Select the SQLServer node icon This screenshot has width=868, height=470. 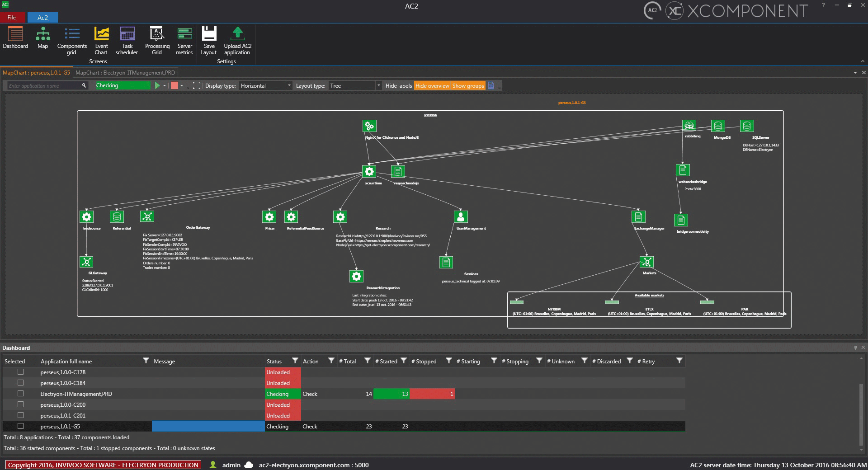pyautogui.click(x=747, y=126)
